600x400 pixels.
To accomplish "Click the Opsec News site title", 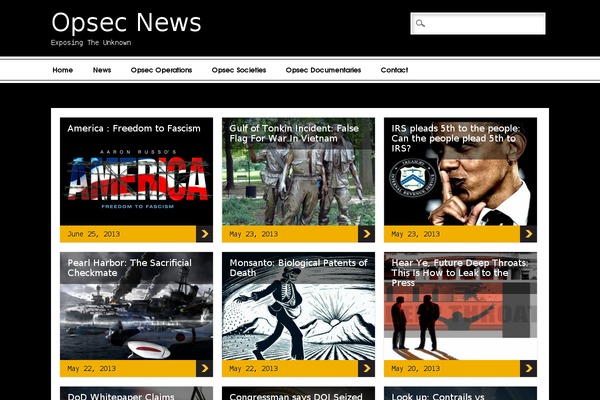I will (x=126, y=23).
